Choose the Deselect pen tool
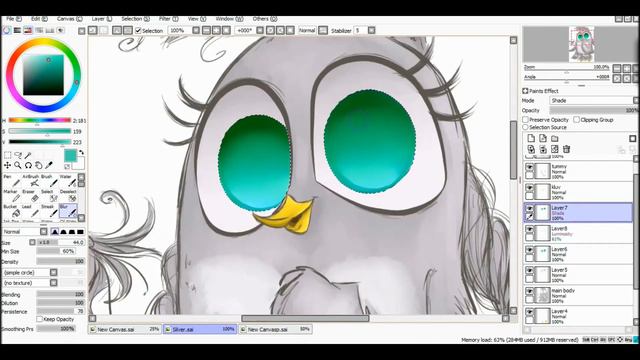The width and height of the screenshot is (640, 360). click(x=68, y=196)
